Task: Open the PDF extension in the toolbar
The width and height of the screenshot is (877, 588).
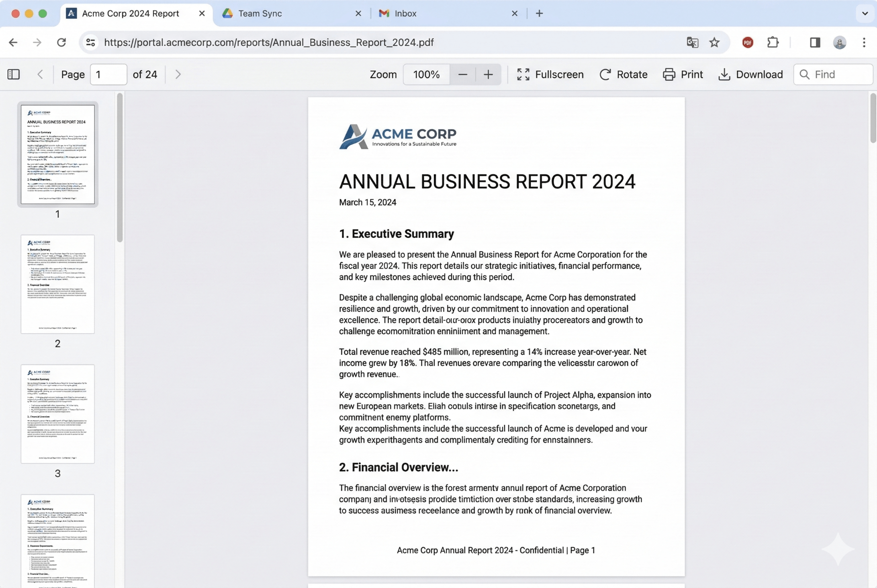Action: click(748, 42)
